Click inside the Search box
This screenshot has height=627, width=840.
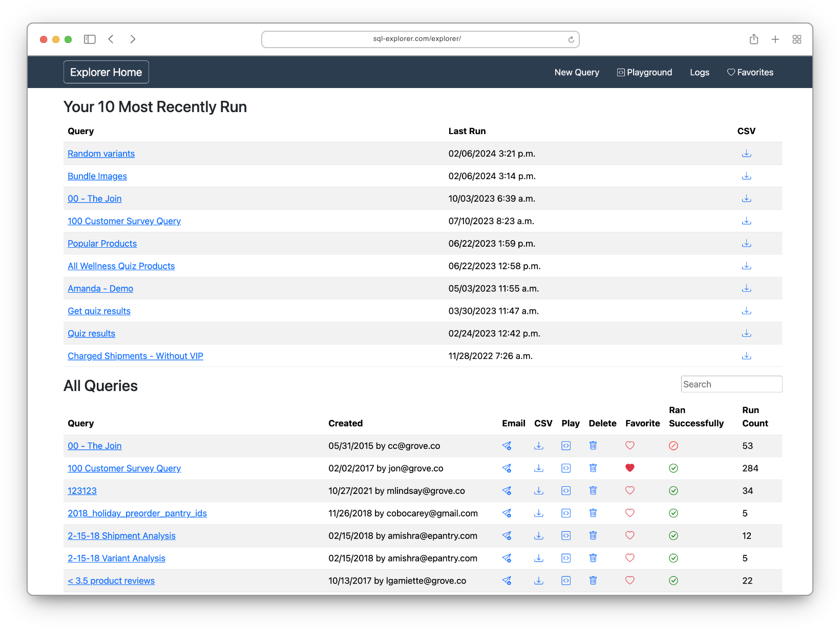(731, 384)
